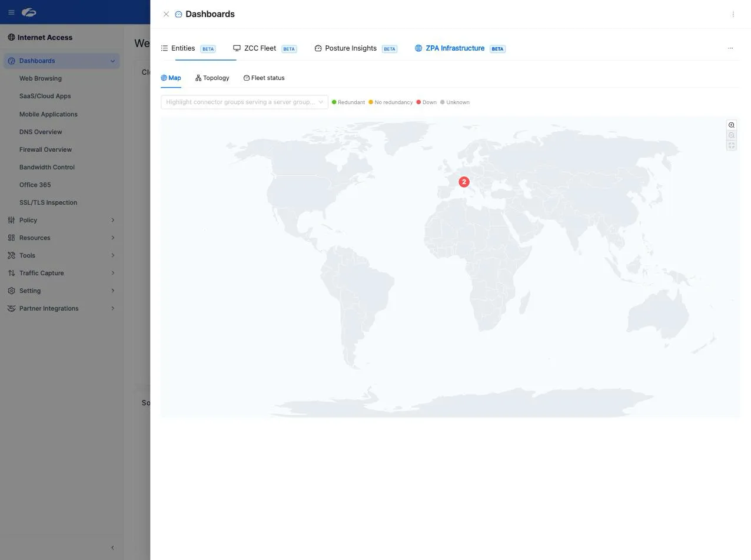Collapse the Dashboards sidebar section
This screenshot has height=560, width=751.
click(112, 61)
